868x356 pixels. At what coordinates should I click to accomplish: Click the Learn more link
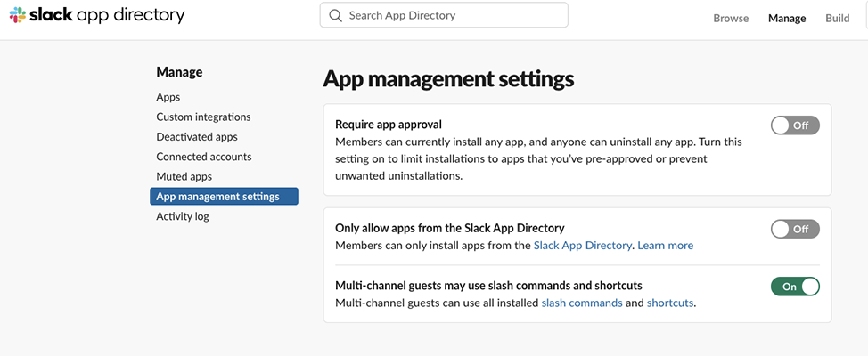pos(666,245)
